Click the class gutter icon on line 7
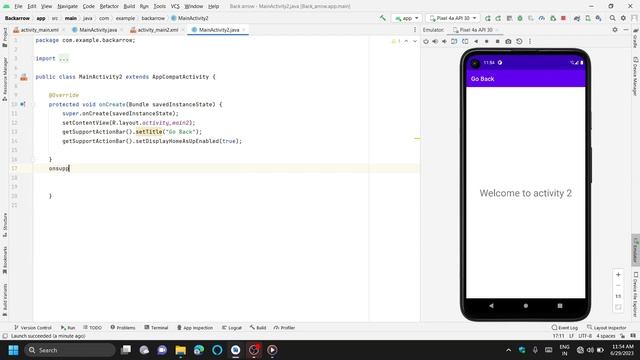The width and height of the screenshot is (640, 360). [x=24, y=77]
